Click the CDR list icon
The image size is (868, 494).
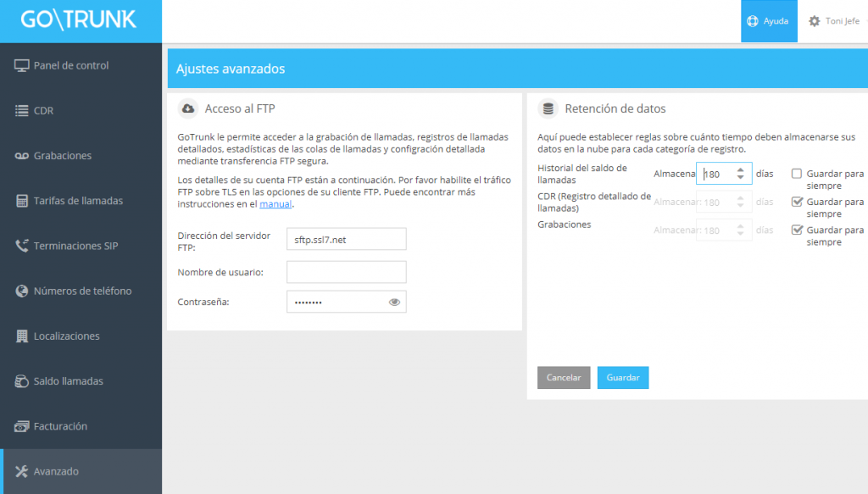click(x=21, y=111)
